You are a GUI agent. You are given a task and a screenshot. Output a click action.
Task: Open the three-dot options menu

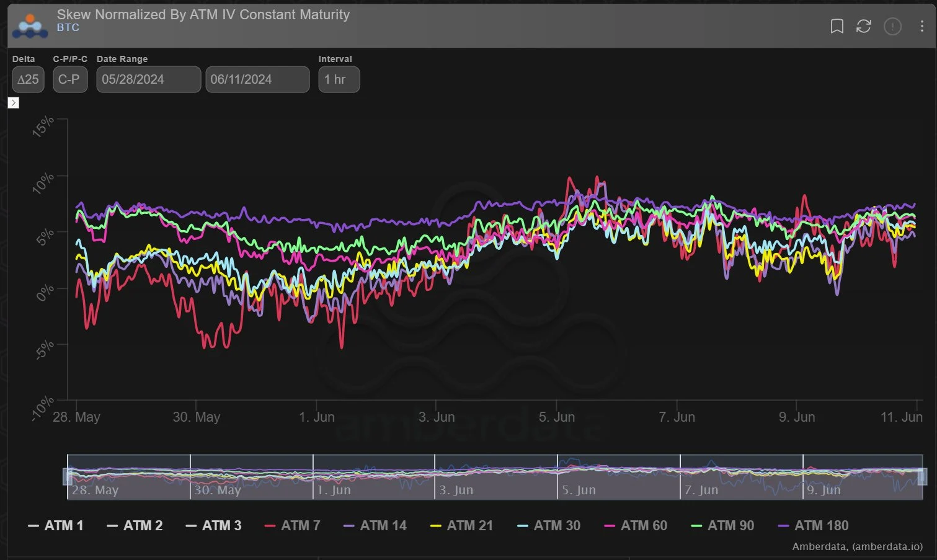pos(922,26)
